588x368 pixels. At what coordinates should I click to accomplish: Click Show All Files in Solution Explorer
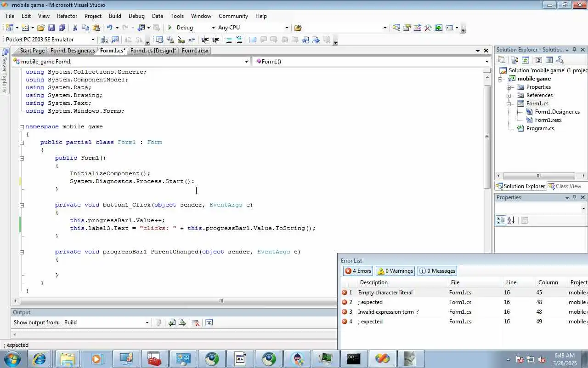pos(515,60)
